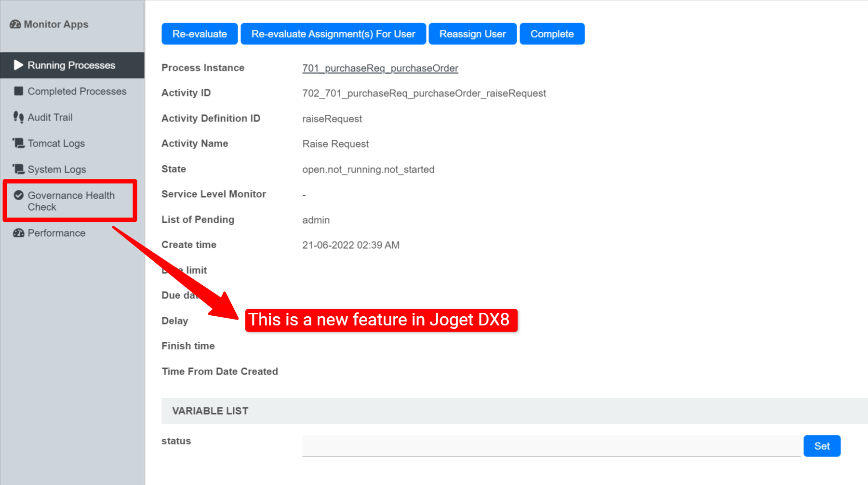The image size is (868, 485).
Task: View System Logs
Action: tap(72, 169)
